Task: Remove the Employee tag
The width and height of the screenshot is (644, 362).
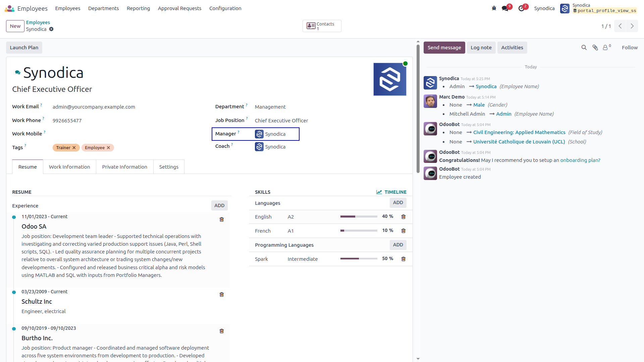Action: point(108,148)
